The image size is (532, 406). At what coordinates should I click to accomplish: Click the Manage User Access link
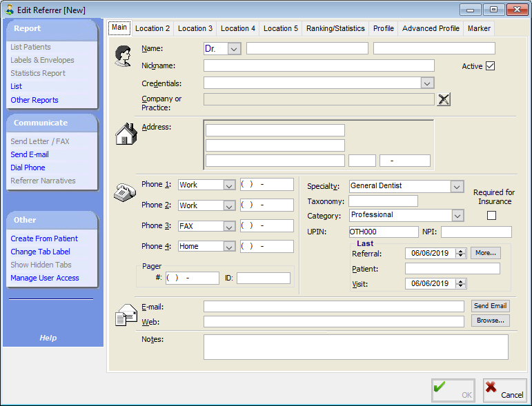pos(45,278)
